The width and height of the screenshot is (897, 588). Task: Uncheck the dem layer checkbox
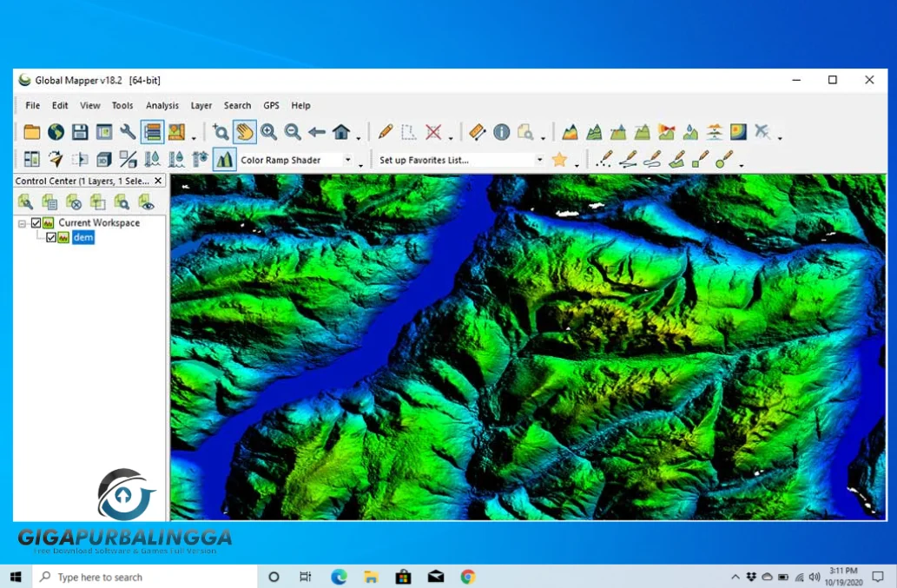pos(51,237)
